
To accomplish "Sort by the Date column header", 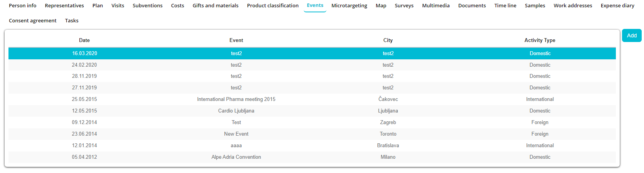I will coord(84,40).
